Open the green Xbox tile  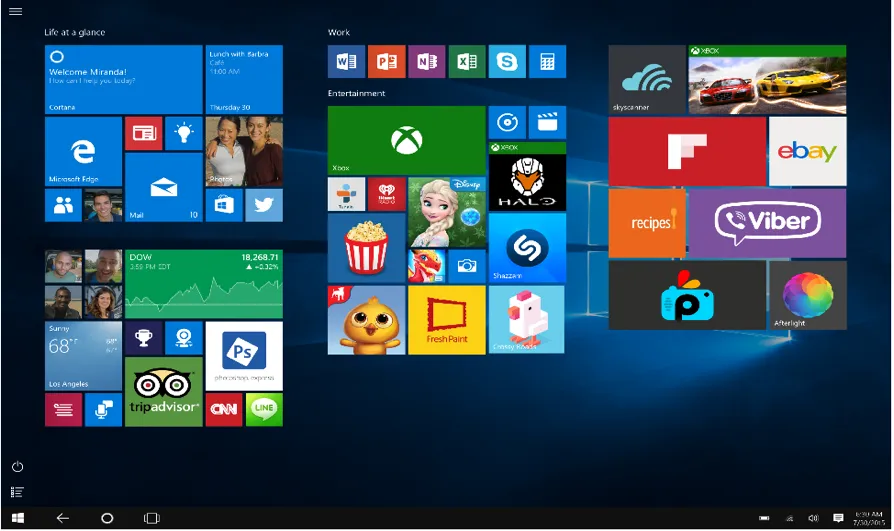(407, 140)
